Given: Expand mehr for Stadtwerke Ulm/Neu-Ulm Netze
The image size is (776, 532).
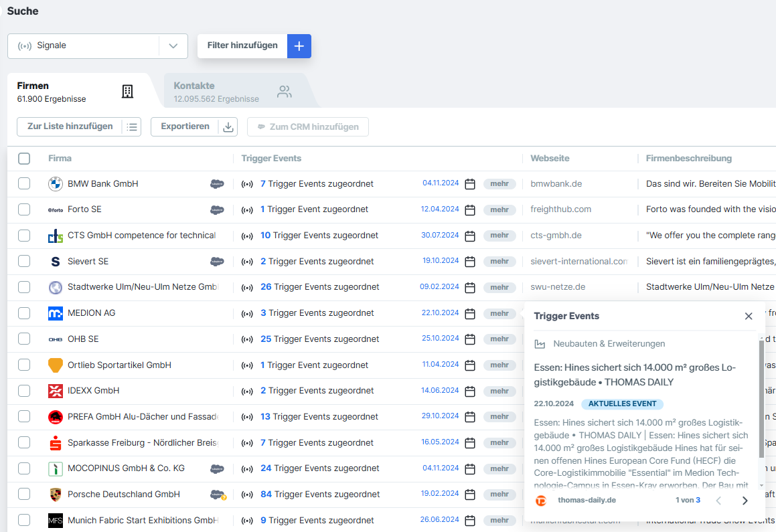Looking at the screenshot, I should 499,287.
